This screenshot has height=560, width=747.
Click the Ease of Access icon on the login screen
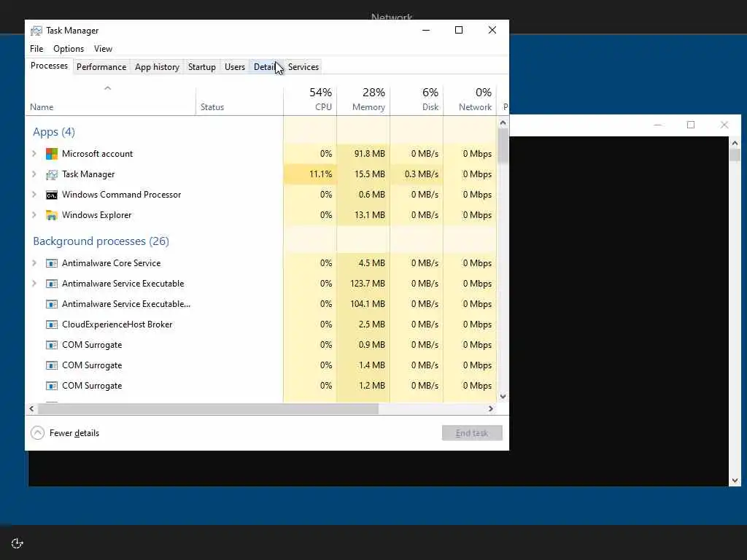click(x=18, y=543)
